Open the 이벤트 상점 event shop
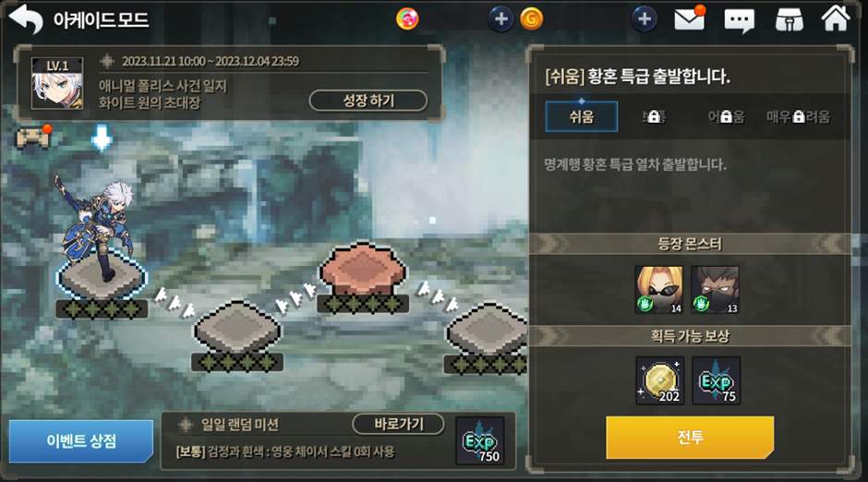Viewport: 868px width, 482px height. (x=81, y=441)
